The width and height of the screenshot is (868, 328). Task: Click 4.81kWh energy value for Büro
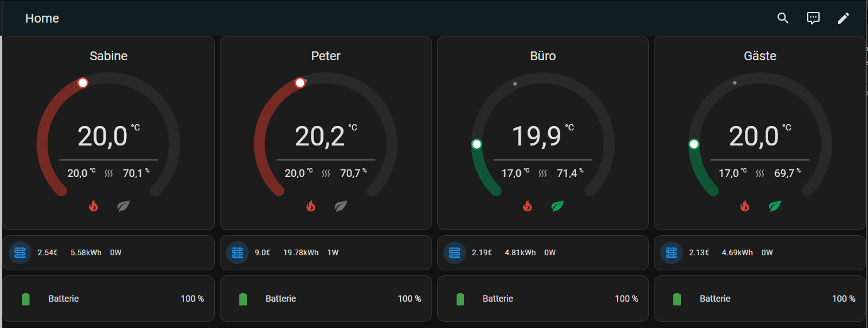[520, 253]
